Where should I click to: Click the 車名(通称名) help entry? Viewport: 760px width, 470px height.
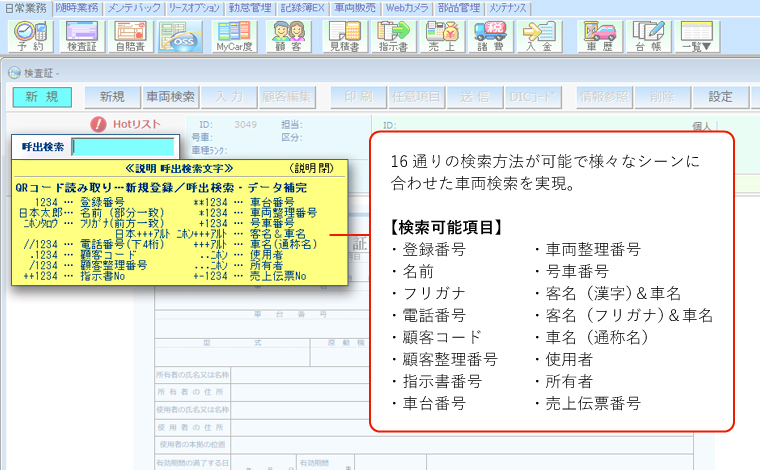point(284,244)
